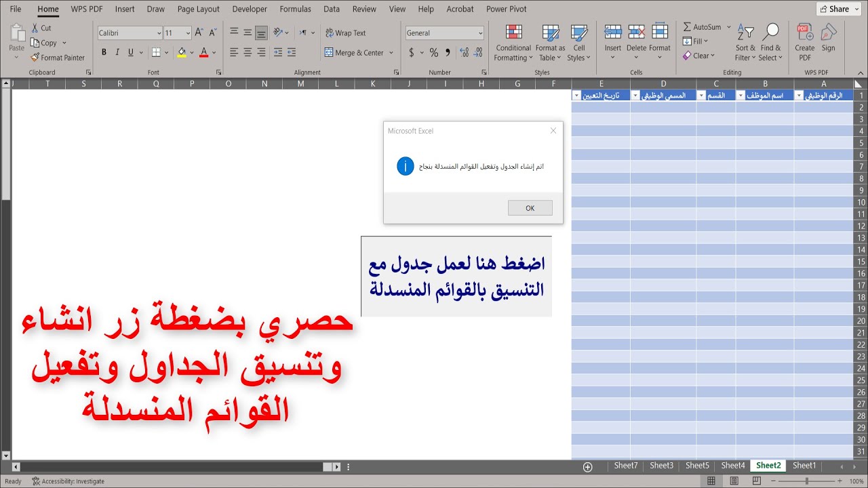Decrease font size with smaller A icon

click(x=213, y=33)
